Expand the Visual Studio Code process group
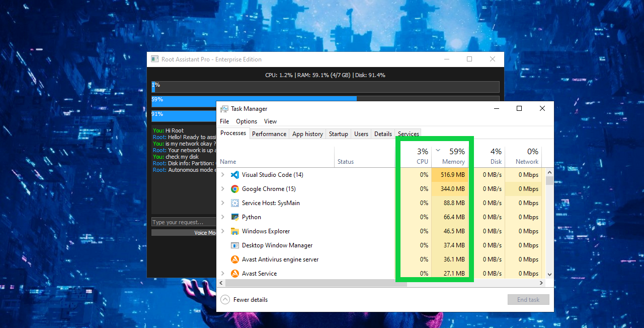This screenshot has height=328, width=644. coord(223,175)
